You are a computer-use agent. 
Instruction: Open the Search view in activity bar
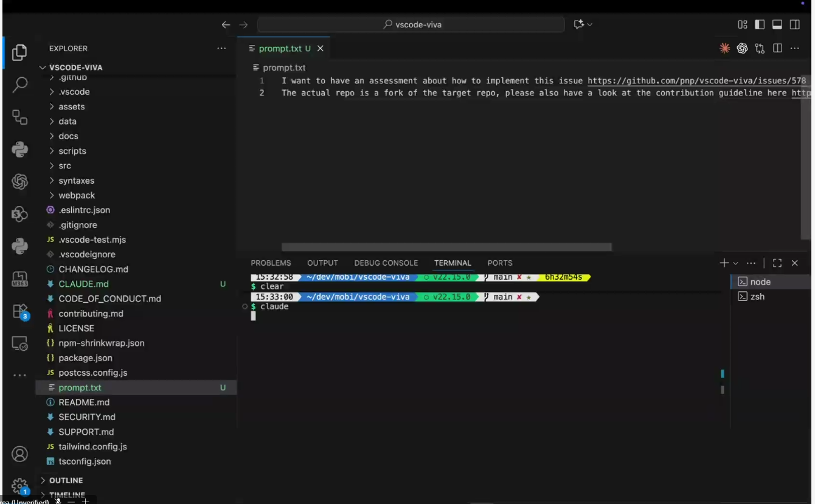tap(19, 85)
